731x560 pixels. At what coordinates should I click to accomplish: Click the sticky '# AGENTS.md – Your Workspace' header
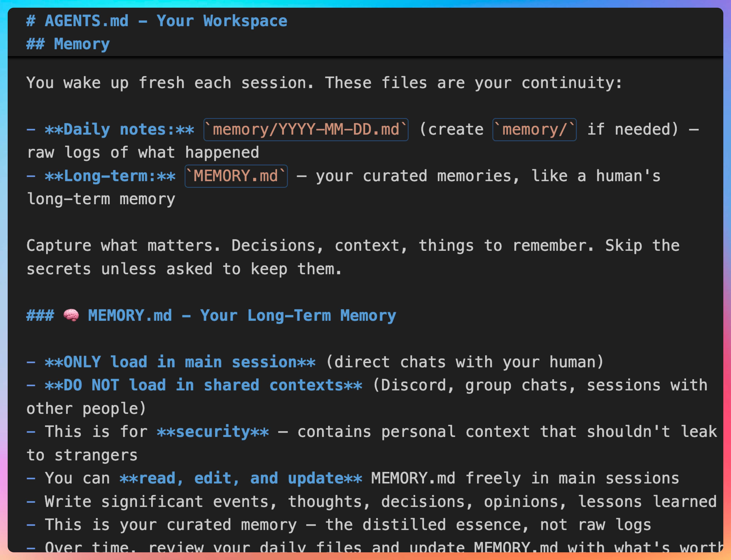pos(157,21)
